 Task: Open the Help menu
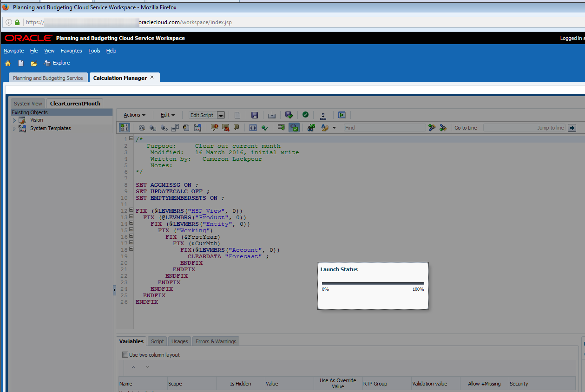[111, 51]
